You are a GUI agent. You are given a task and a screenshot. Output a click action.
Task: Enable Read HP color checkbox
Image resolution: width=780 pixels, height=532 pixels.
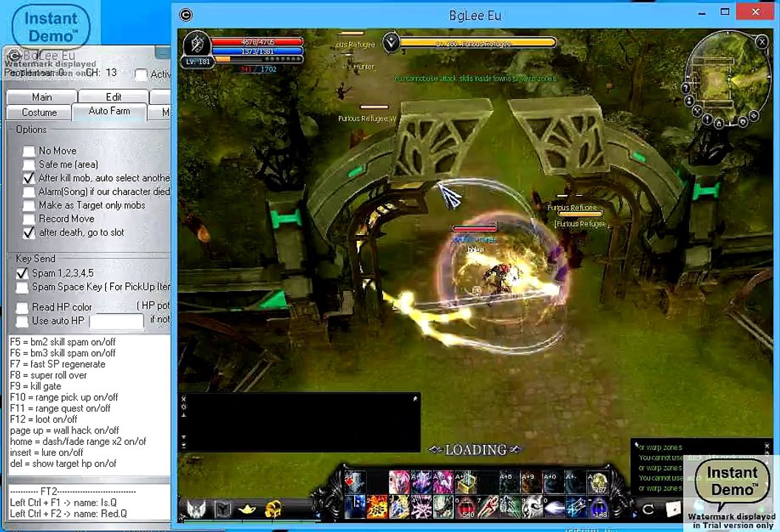click(x=22, y=308)
